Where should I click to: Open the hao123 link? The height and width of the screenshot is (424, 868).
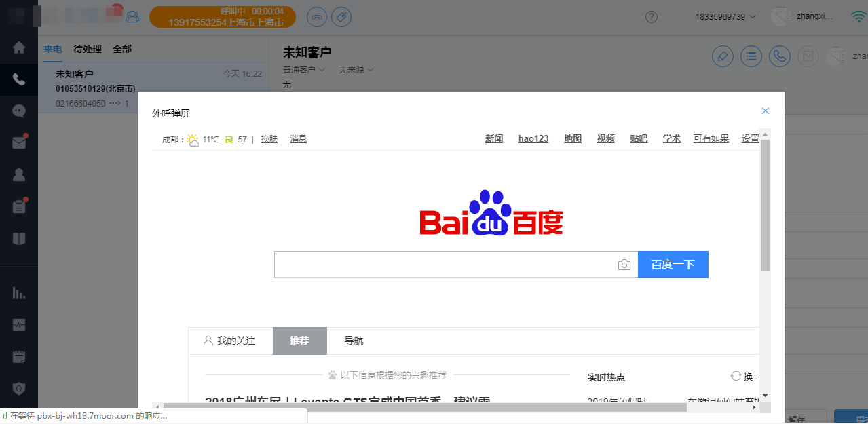pos(533,139)
